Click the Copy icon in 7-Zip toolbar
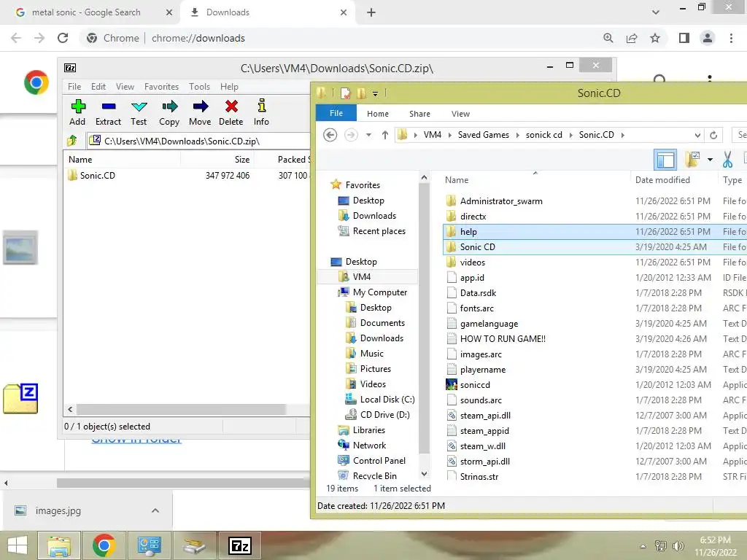747x560 pixels. click(x=169, y=112)
